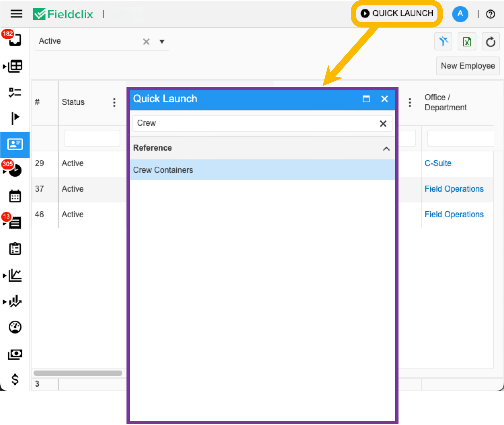504x425 pixels.
Task: Click the horizontal scrollbar of the grid
Action: (x=78, y=373)
